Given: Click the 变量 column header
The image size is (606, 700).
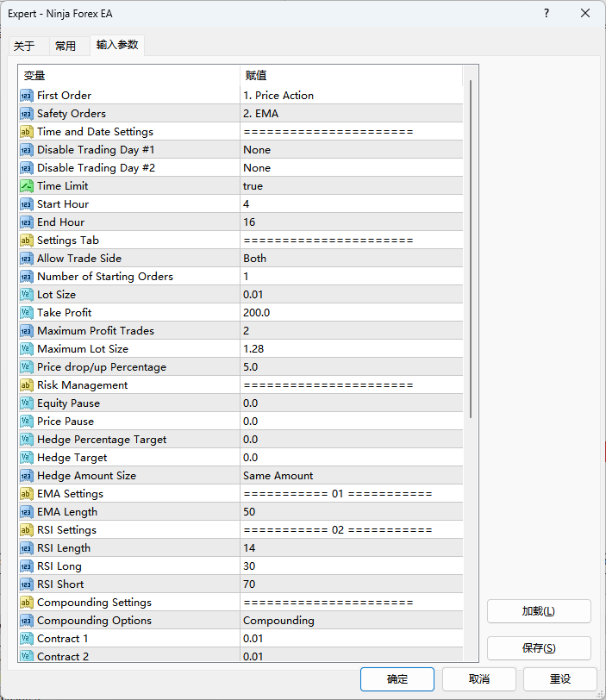Looking at the screenshot, I should tap(129, 76).
